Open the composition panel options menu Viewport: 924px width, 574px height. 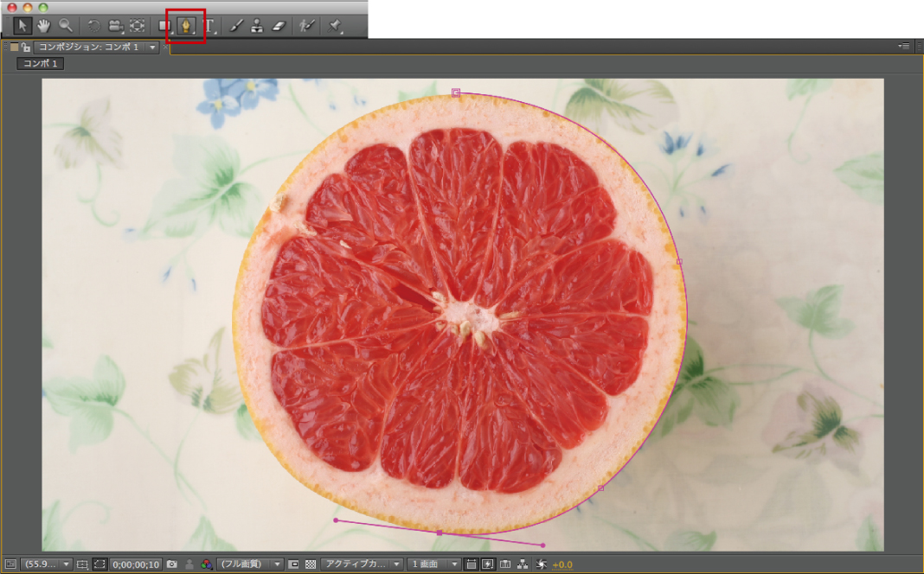point(904,46)
